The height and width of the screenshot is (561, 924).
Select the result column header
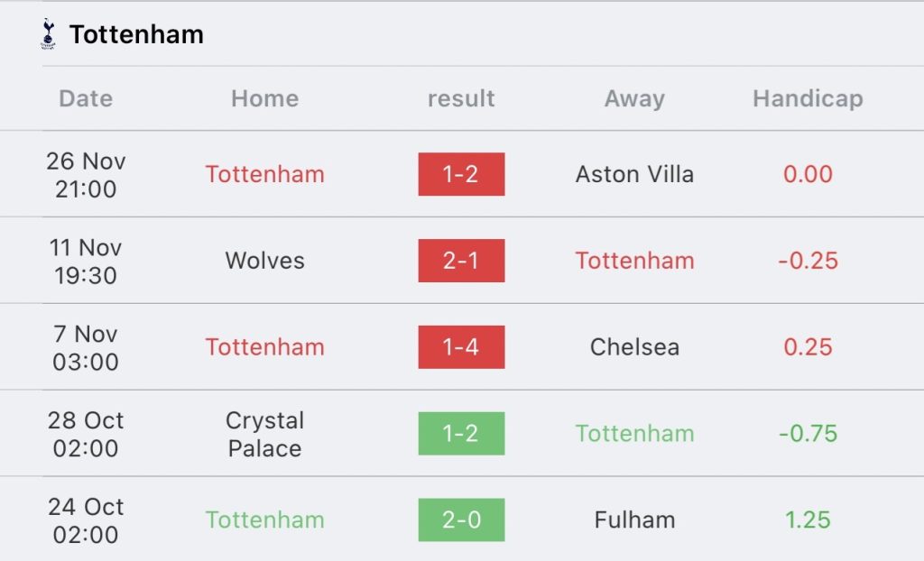click(461, 98)
